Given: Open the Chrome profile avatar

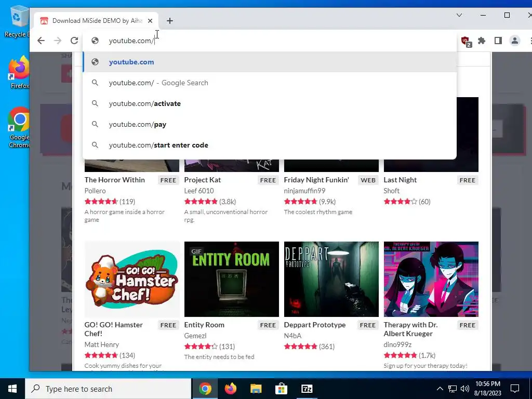Looking at the screenshot, I should pyautogui.click(x=515, y=41).
